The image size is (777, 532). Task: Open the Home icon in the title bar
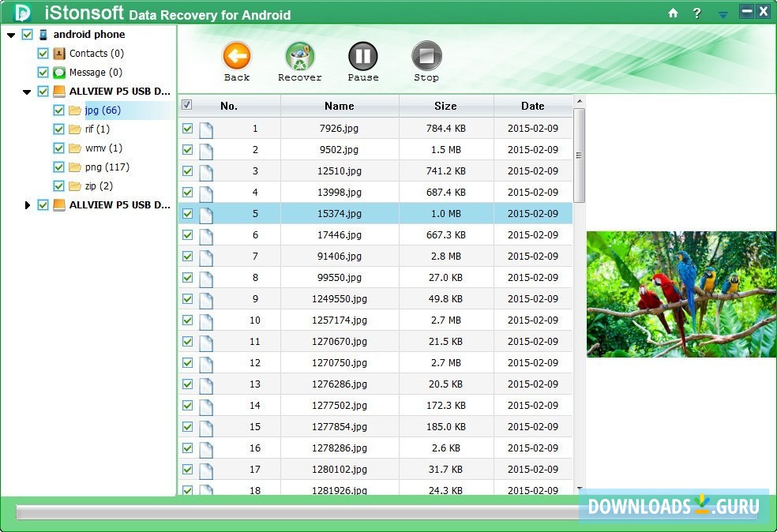(x=672, y=12)
